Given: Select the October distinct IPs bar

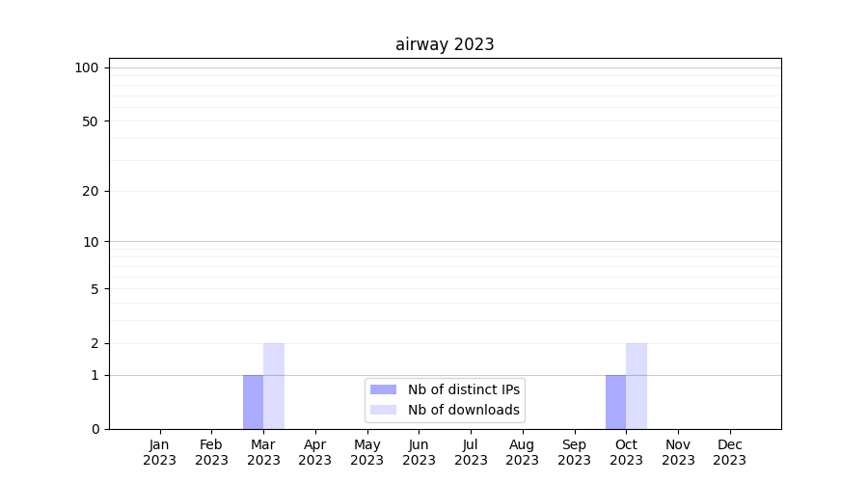Looking at the screenshot, I should click(x=615, y=402).
